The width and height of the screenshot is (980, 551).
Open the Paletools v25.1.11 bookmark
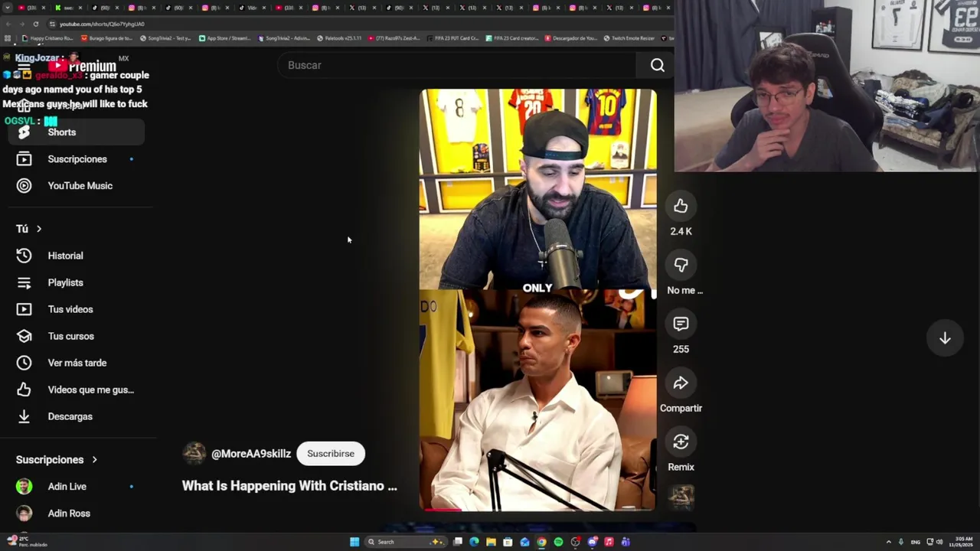click(x=339, y=38)
